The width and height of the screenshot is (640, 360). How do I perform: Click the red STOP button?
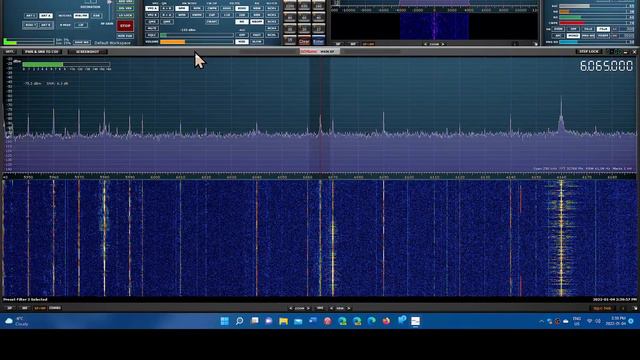pyautogui.click(x=125, y=26)
